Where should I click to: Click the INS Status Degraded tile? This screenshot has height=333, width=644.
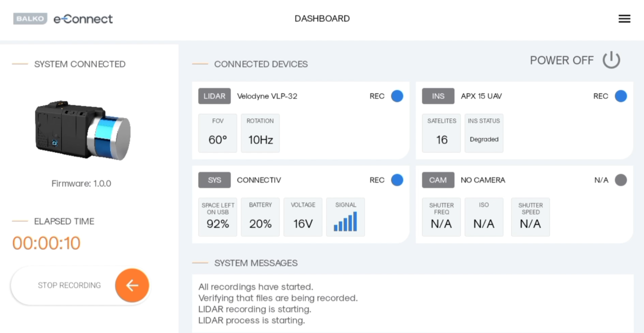pos(484,133)
